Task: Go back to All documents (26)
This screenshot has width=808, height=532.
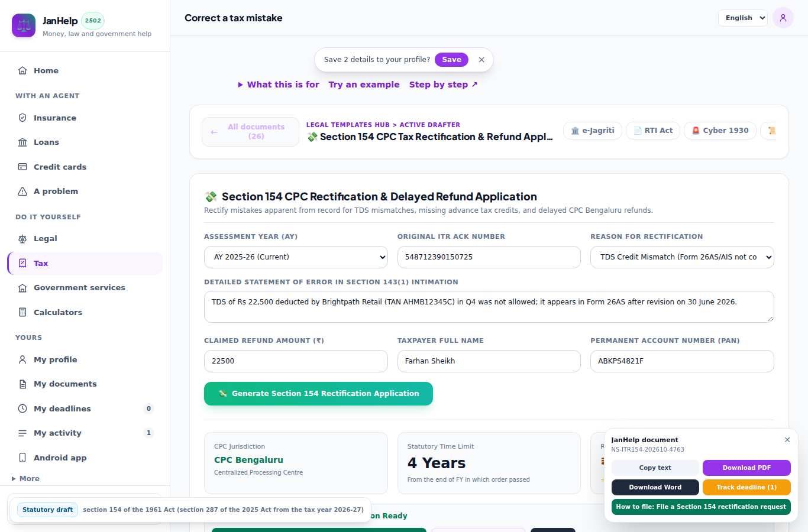Action: [x=250, y=131]
